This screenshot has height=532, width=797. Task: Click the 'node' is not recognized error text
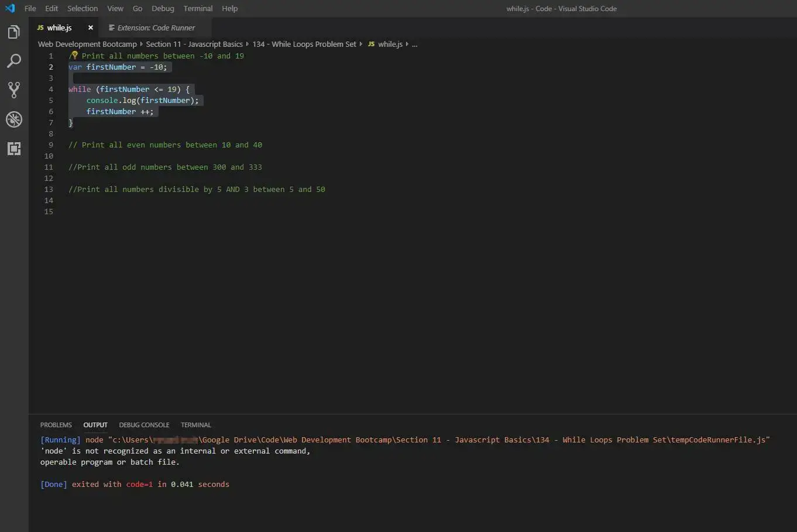[175, 451]
